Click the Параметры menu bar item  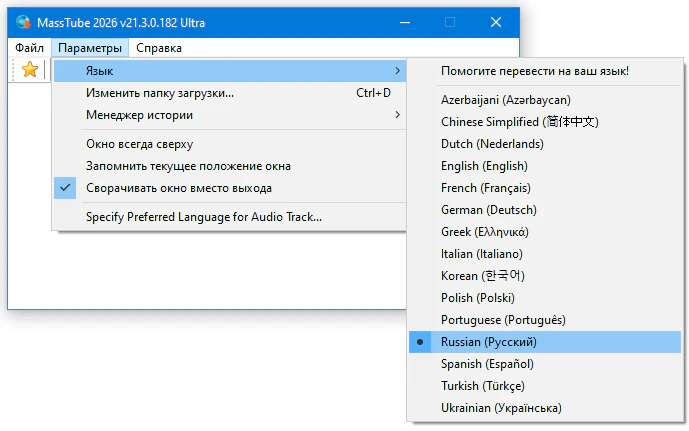(90, 48)
